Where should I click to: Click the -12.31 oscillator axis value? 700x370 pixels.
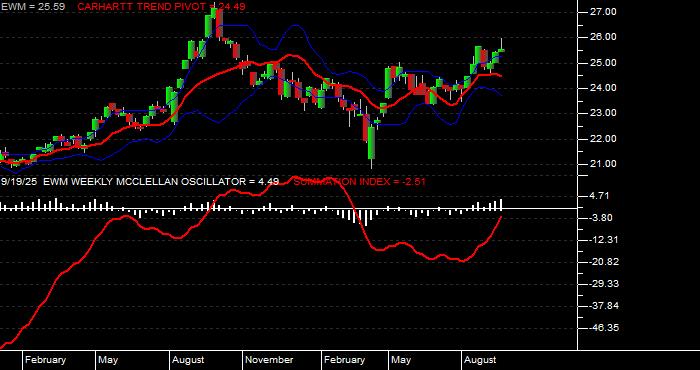pos(604,240)
